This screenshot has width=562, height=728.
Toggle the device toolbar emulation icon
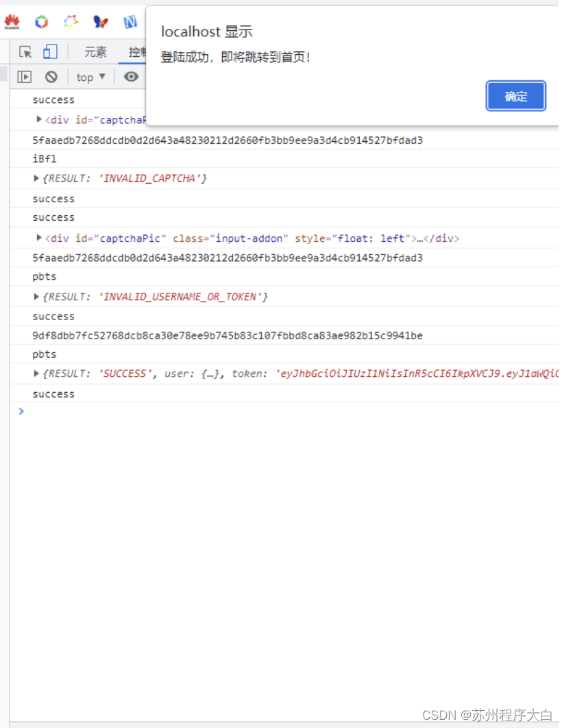click(50, 51)
